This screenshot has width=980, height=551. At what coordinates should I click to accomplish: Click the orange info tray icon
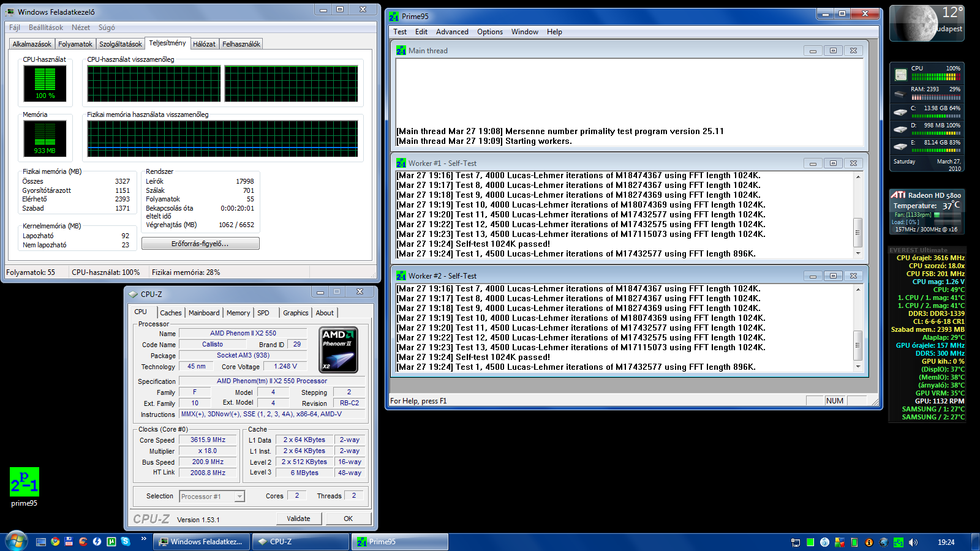pyautogui.click(x=869, y=542)
